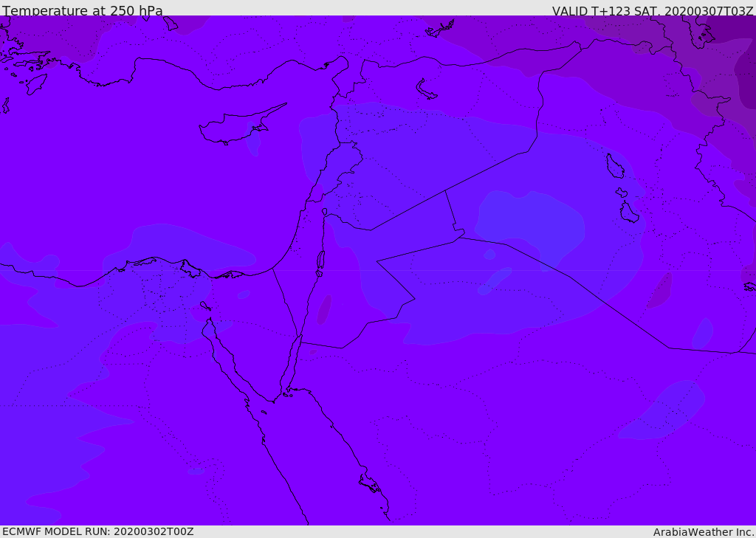Click the northern lake in central Iraq
The image size is (756, 538).
tap(615, 166)
